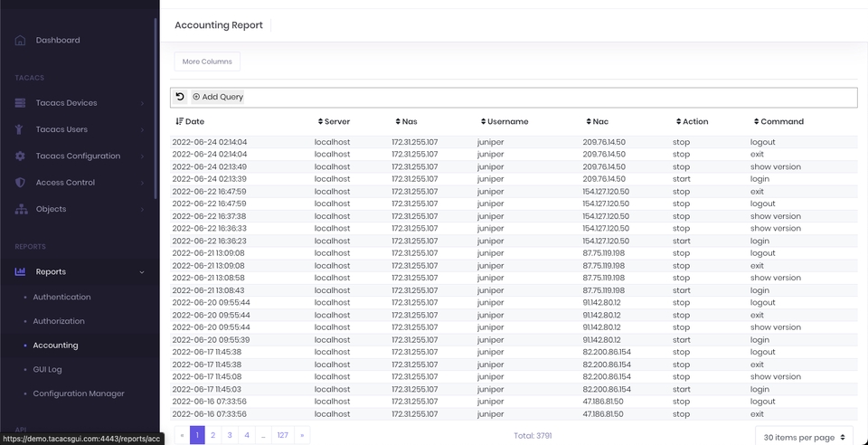Collapse the Reports menu chevron

tap(142, 271)
